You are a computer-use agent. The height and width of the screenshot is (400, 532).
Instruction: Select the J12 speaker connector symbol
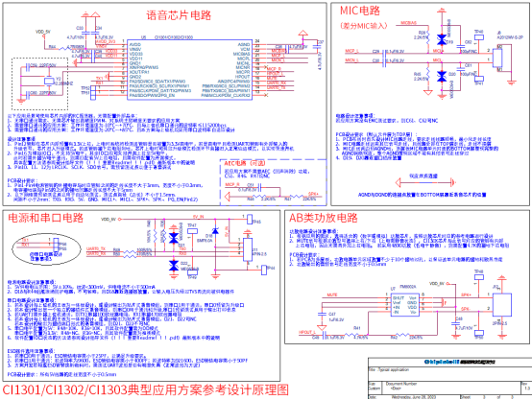coord(502,305)
